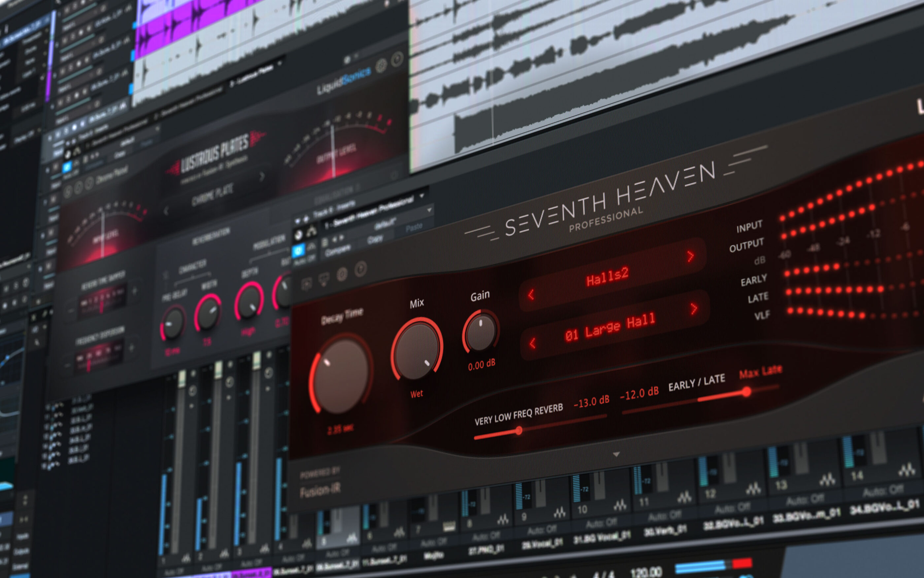Click Copy in Seventh Heaven plugin header
This screenshot has height=578, width=924.
coord(375,239)
